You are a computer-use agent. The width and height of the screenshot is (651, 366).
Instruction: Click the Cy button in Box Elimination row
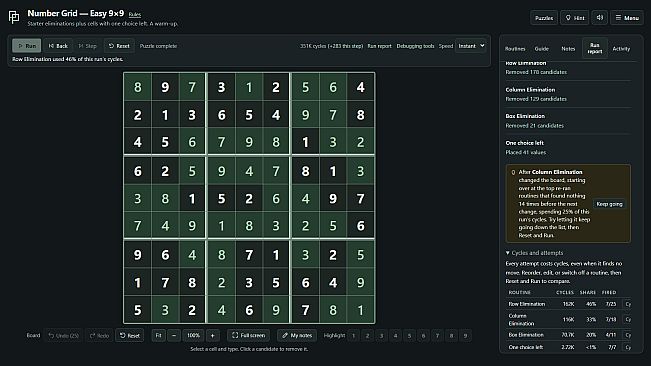coord(628,335)
